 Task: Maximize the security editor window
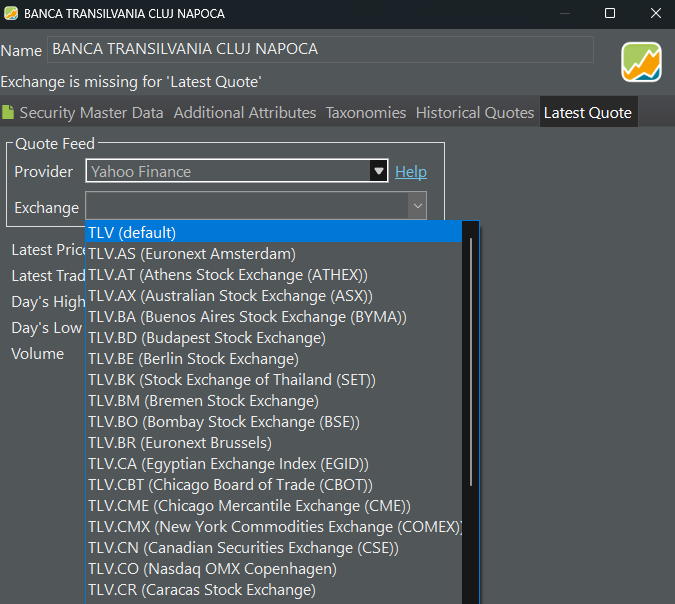pos(610,13)
